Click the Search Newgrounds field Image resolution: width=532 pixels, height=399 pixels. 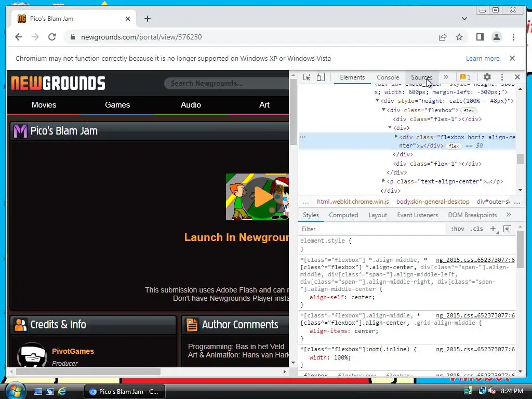pos(227,83)
